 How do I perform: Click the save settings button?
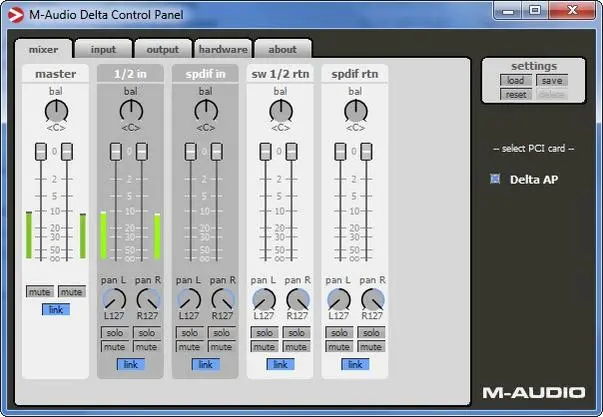click(x=552, y=80)
